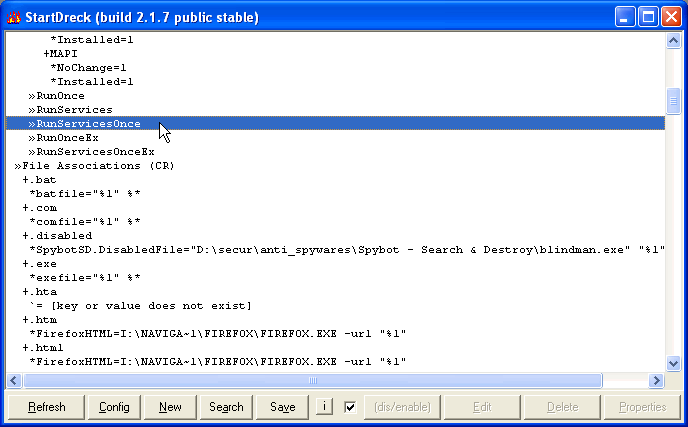This screenshot has height=427, width=688.
Task: Click the Save button
Action: (283, 407)
